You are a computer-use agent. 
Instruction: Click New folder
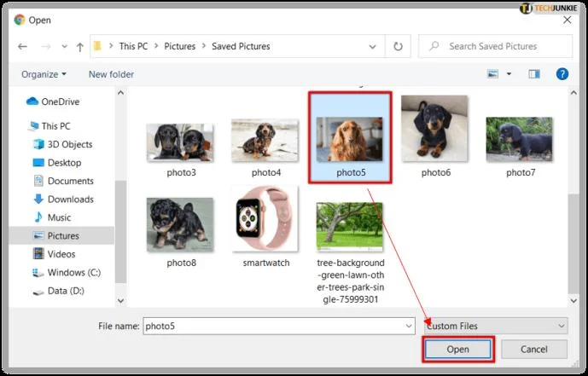[x=111, y=74]
